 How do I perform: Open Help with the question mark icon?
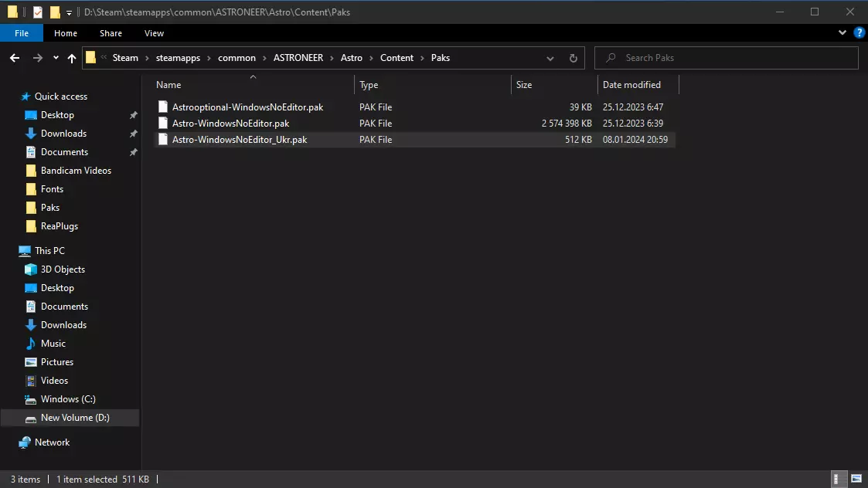pos(859,32)
